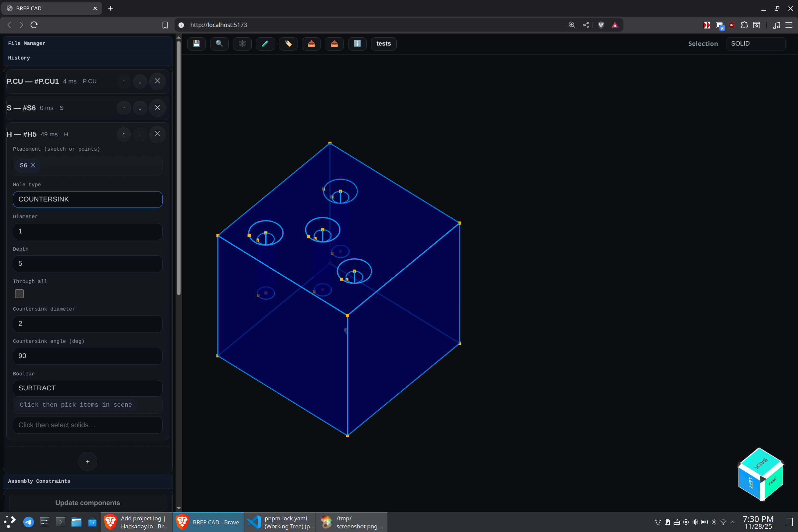The height and width of the screenshot is (532, 798).
Task: Click the magnifying glass toolbar icon
Action: point(219,44)
